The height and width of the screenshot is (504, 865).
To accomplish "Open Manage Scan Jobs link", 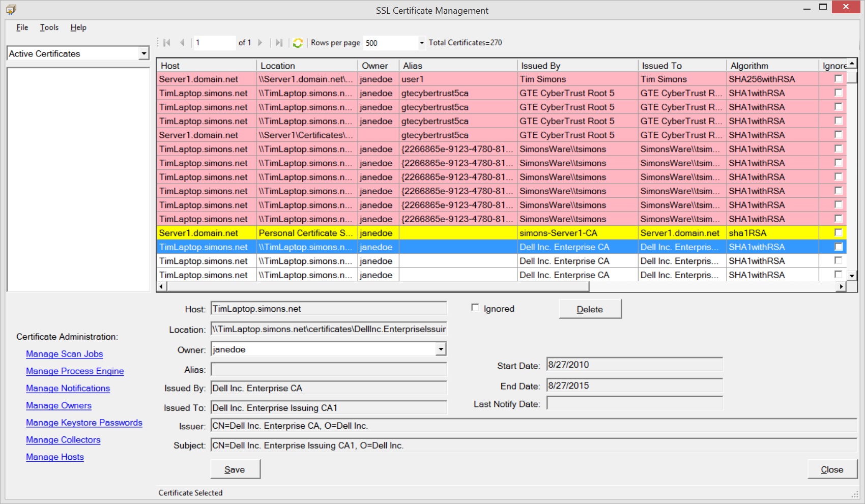I will 65,354.
